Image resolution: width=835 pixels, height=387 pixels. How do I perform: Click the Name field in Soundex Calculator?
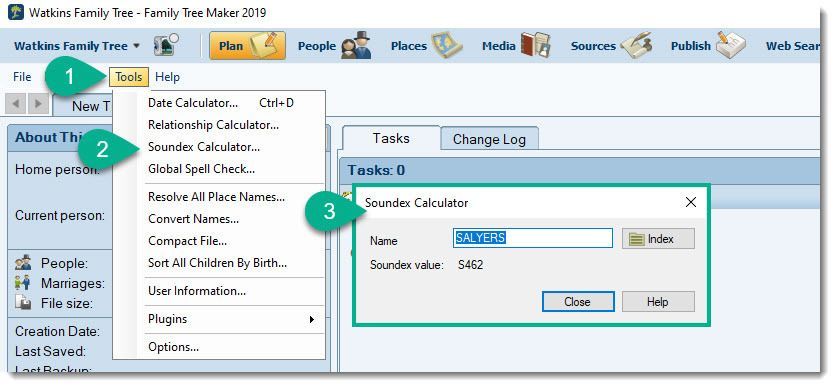coord(533,238)
